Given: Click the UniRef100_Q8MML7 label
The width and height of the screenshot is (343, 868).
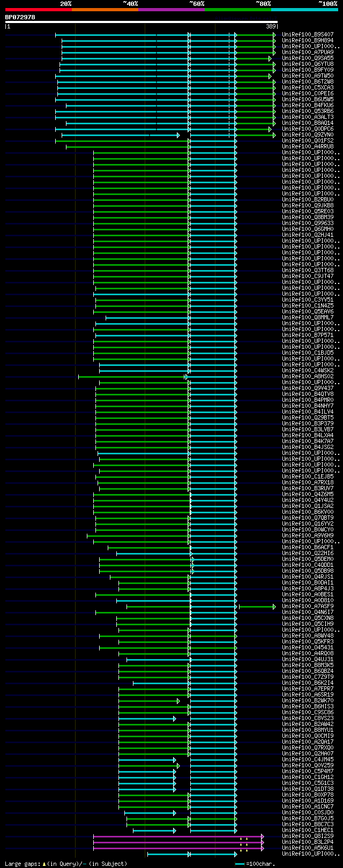Looking at the screenshot, I should click(308, 317).
